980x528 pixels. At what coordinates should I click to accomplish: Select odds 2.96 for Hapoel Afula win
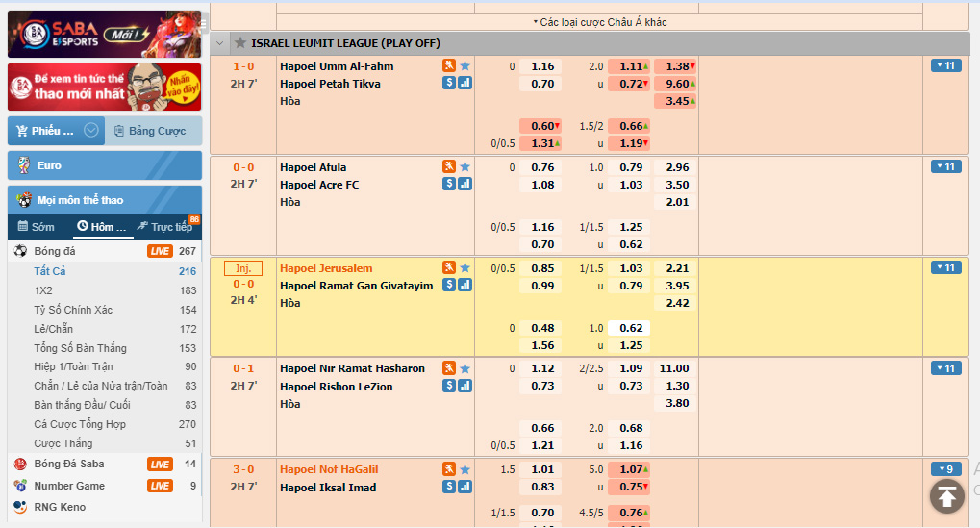click(x=676, y=167)
